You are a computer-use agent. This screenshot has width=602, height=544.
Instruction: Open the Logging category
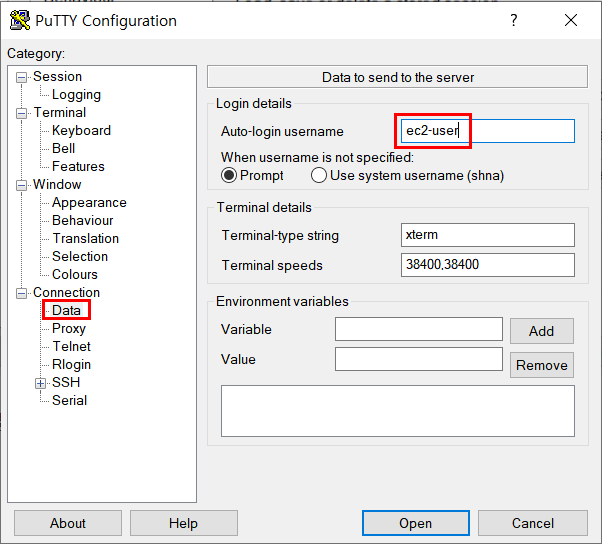pyautogui.click(x=76, y=94)
